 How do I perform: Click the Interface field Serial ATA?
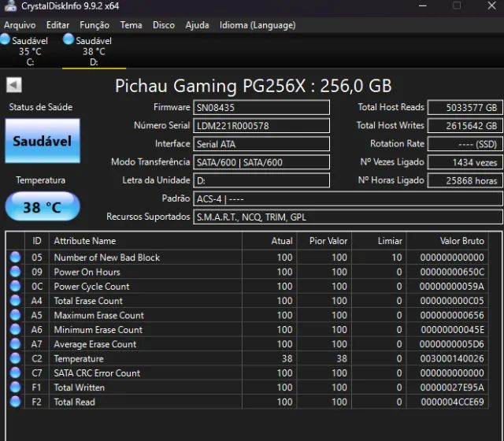coord(261,144)
